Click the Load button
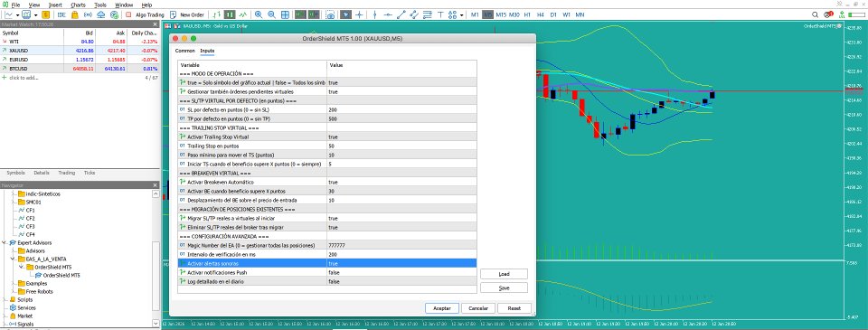Image resolution: width=868 pixels, height=330 pixels. [504, 274]
